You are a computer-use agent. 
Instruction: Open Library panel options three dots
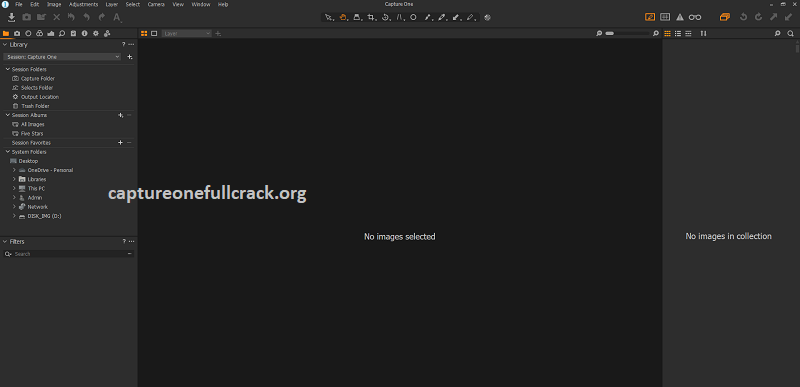coord(131,45)
